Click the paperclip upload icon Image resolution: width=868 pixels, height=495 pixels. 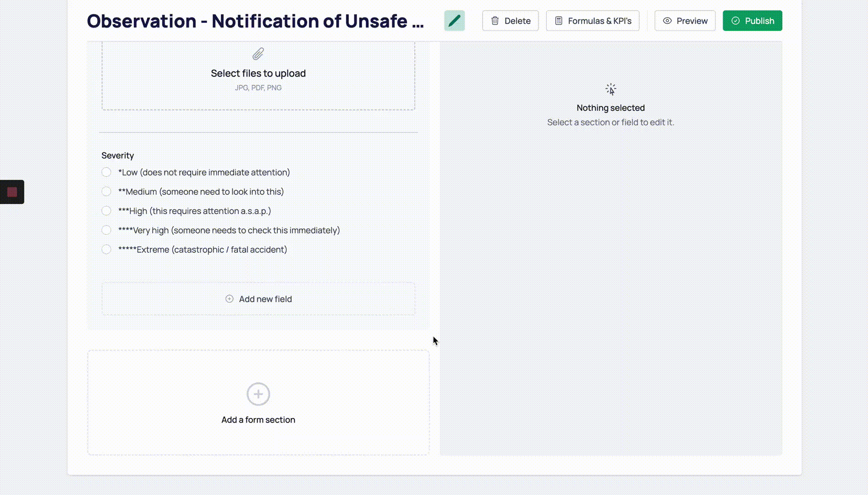click(258, 54)
